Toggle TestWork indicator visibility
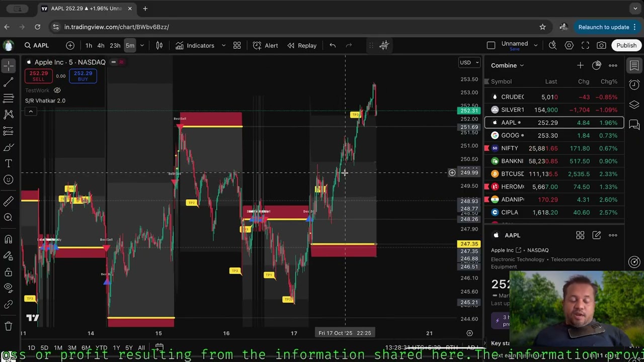This screenshot has width=644, height=362. coord(57,90)
